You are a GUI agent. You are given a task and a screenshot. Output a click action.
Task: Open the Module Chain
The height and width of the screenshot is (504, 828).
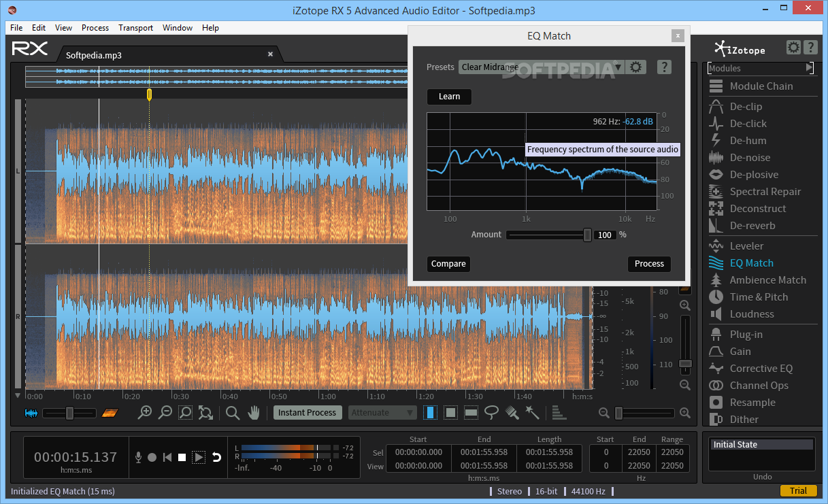762,86
